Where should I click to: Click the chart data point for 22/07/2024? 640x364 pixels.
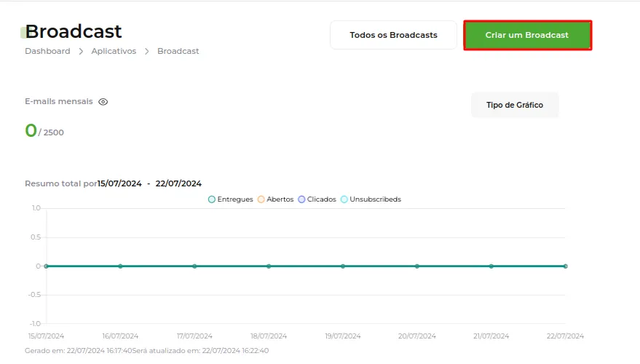click(x=565, y=266)
